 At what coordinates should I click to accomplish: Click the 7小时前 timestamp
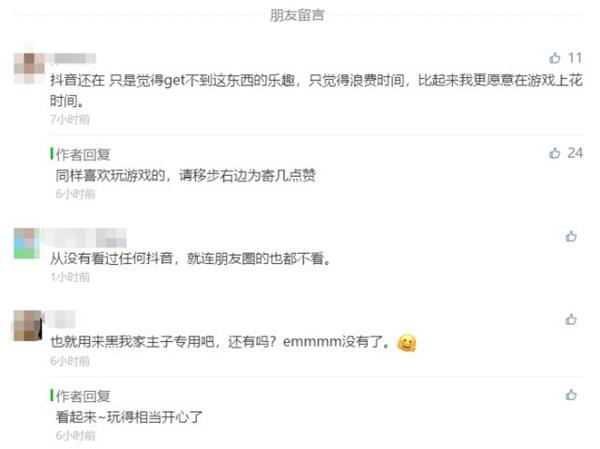point(70,119)
